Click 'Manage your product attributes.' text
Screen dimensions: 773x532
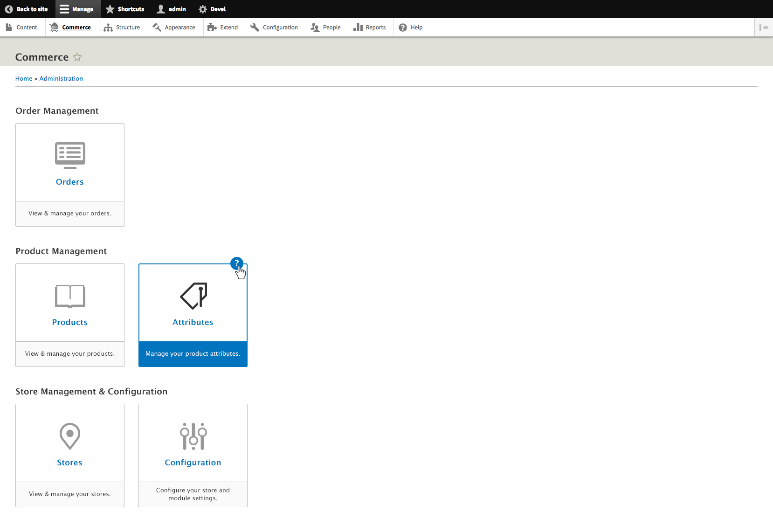(193, 354)
